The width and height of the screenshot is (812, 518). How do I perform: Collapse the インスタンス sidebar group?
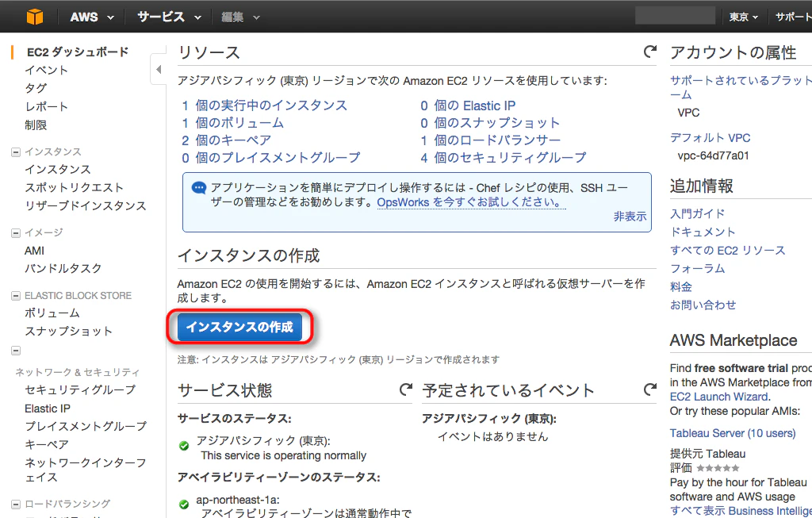coord(16,152)
